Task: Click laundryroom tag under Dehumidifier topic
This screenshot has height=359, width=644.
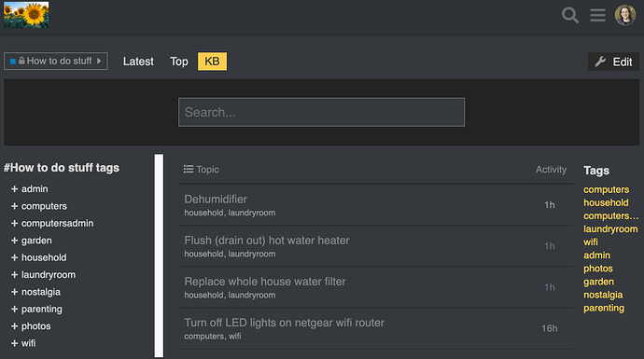Action: 252,213
